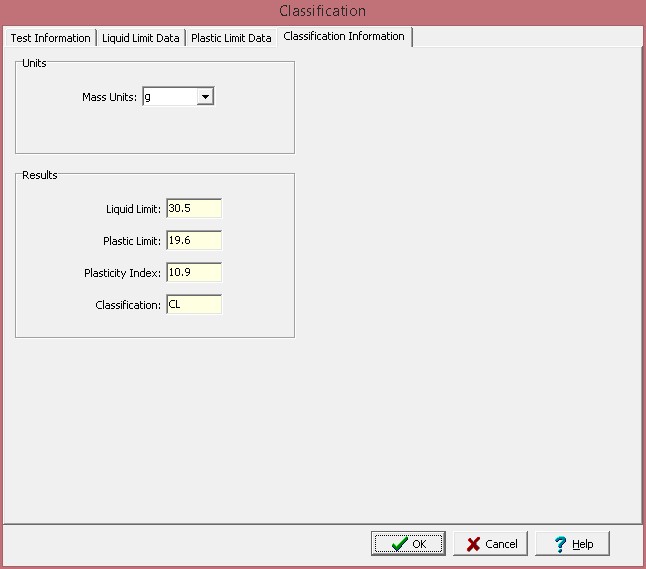Click the Mass Units combo box text area

tap(168, 97)
